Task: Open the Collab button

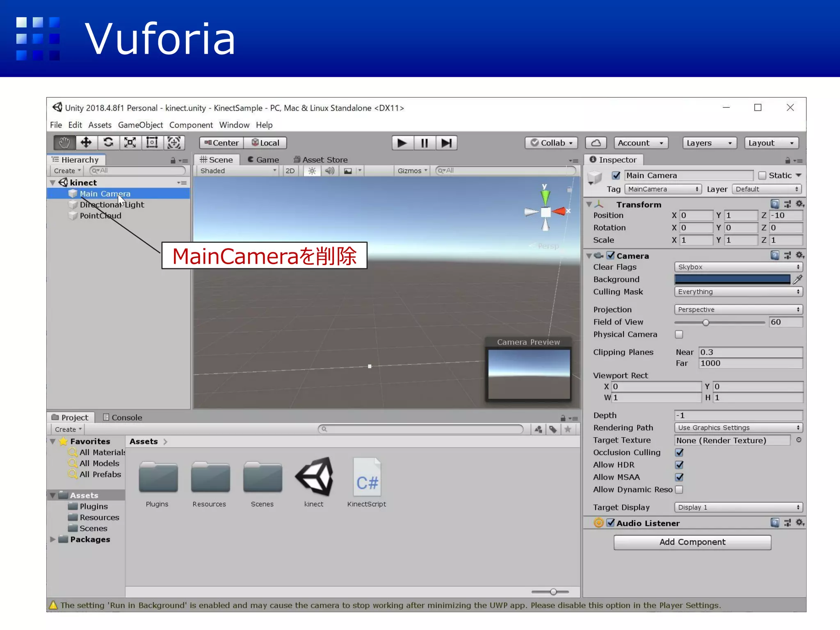Action: click(x=552, y=143)
